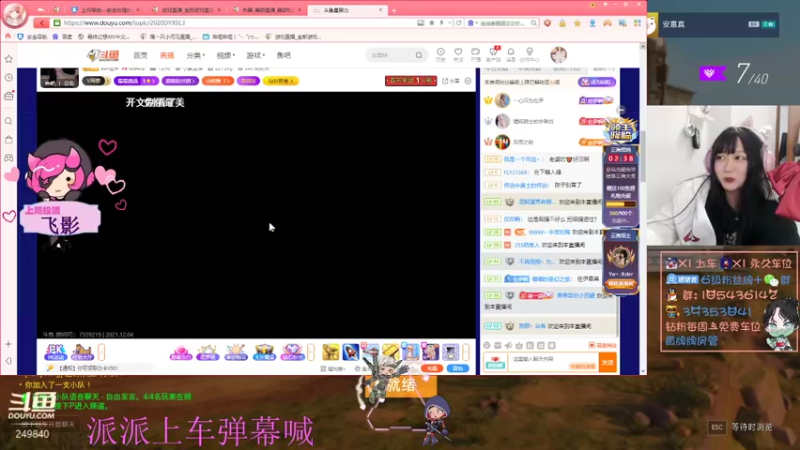Open watch history clock icon

[440, 55]
